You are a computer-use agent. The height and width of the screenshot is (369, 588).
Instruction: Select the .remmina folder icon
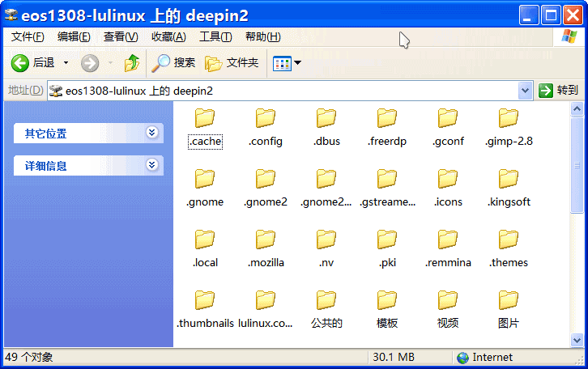pyautogui.click(x=448, y=240)
